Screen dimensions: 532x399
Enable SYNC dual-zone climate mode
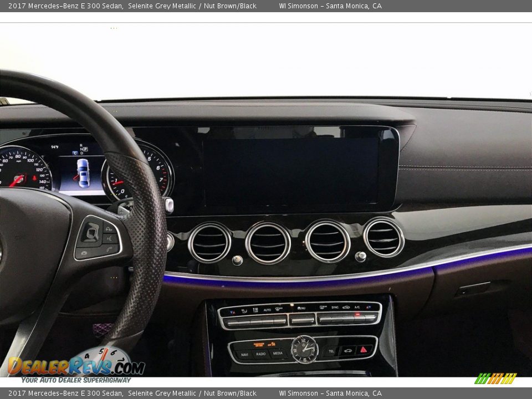click(x=334, y=308)
